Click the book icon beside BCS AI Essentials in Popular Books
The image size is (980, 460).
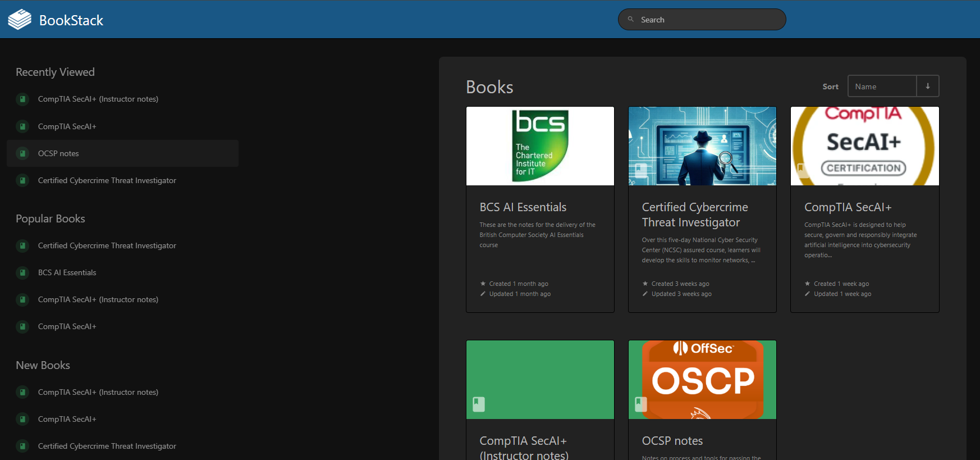pyautogui.click(x=22, y=273)
